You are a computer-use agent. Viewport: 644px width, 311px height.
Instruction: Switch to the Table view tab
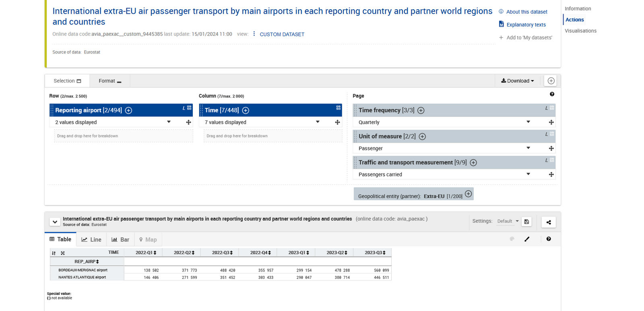pos(60,239)
